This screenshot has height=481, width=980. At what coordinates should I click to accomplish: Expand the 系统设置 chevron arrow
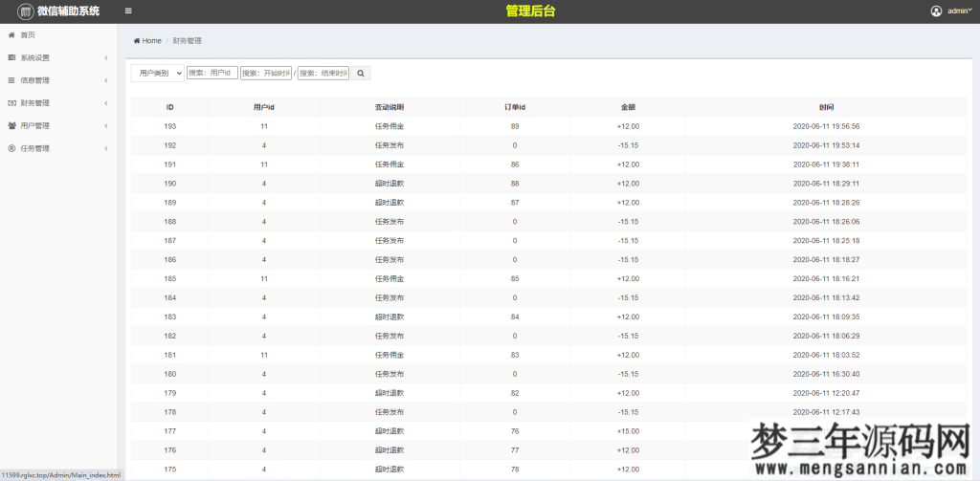pos(105,57)
